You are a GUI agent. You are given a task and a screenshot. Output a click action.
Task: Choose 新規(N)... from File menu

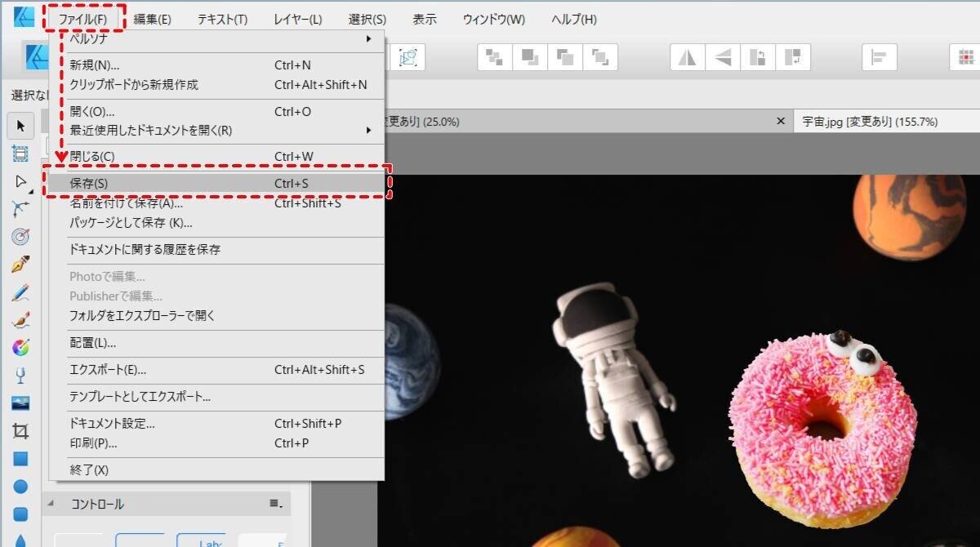coord(216,65)
